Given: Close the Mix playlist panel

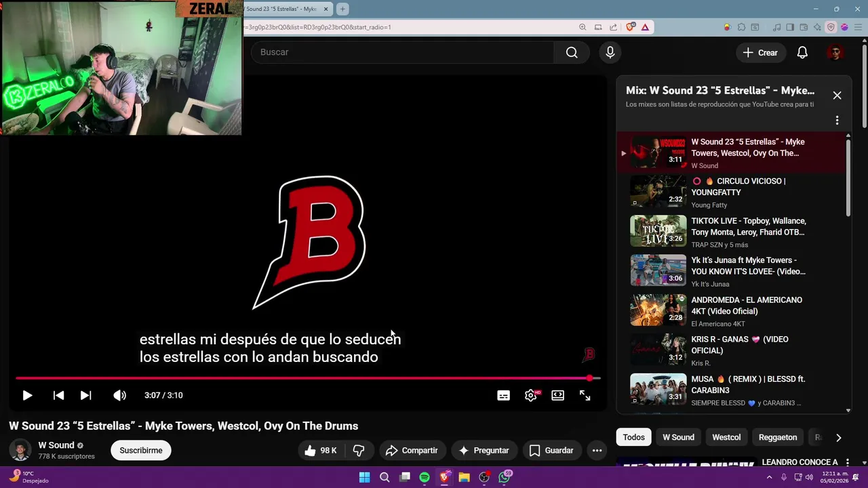Looking at the screenshot, I should (837, 96).
